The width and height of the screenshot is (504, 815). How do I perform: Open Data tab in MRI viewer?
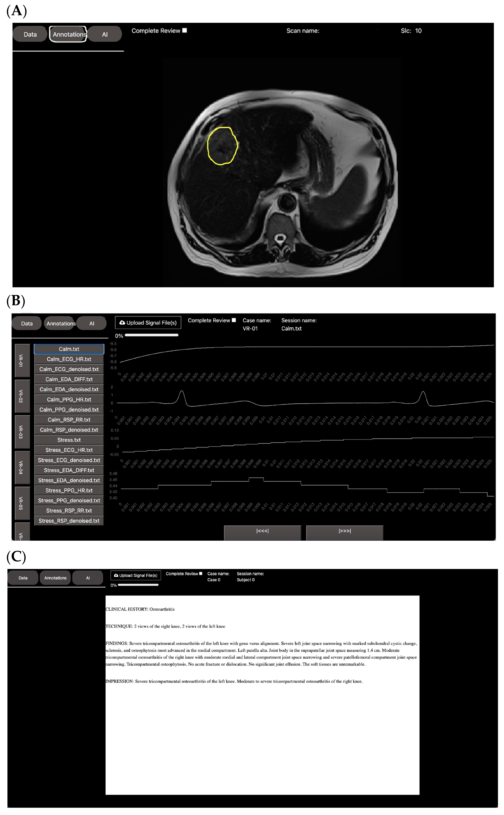(30, 34)
